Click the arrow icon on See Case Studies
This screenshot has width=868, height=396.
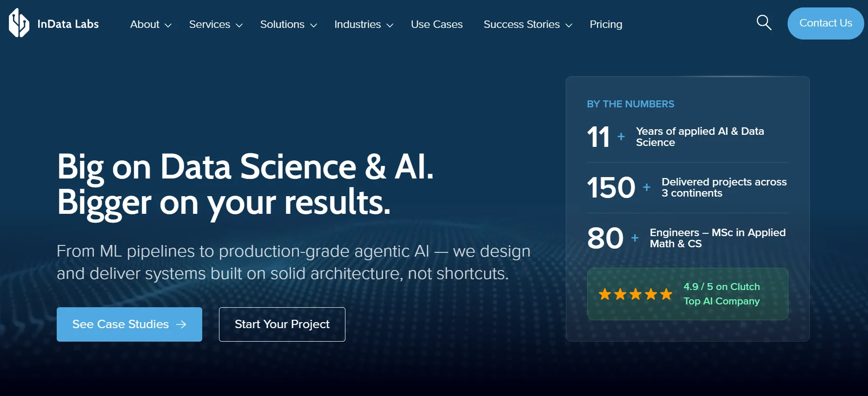coord(181,324)
